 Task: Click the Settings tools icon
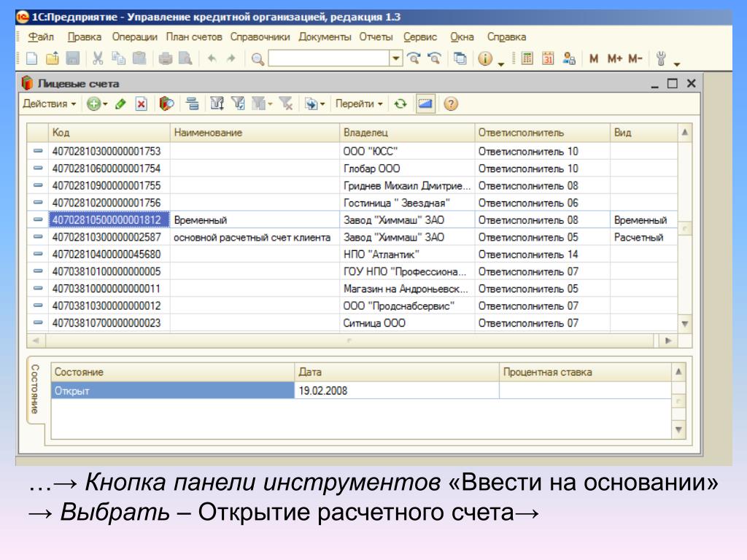661,58
